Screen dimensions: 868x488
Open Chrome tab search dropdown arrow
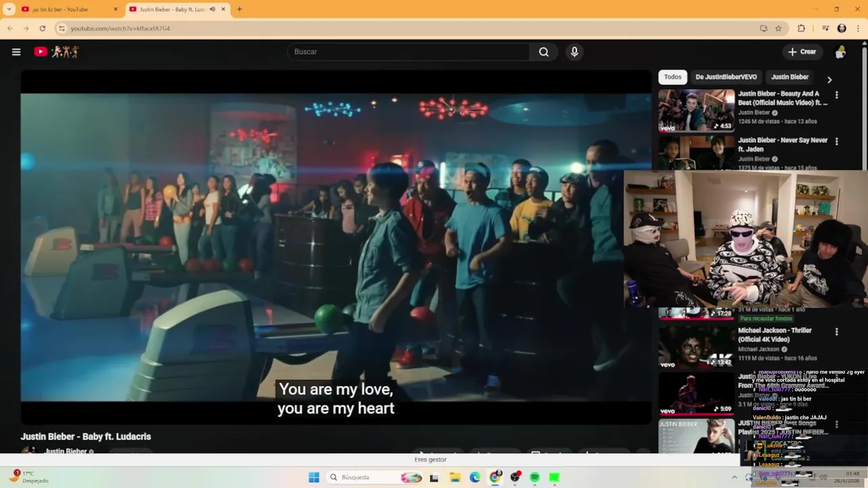coord(9,9)
